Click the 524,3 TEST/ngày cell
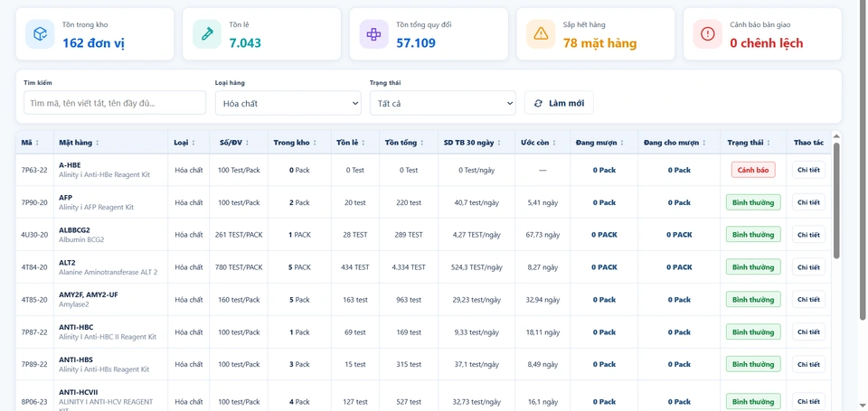Screen dimensions: 868x411 (476, 267)
